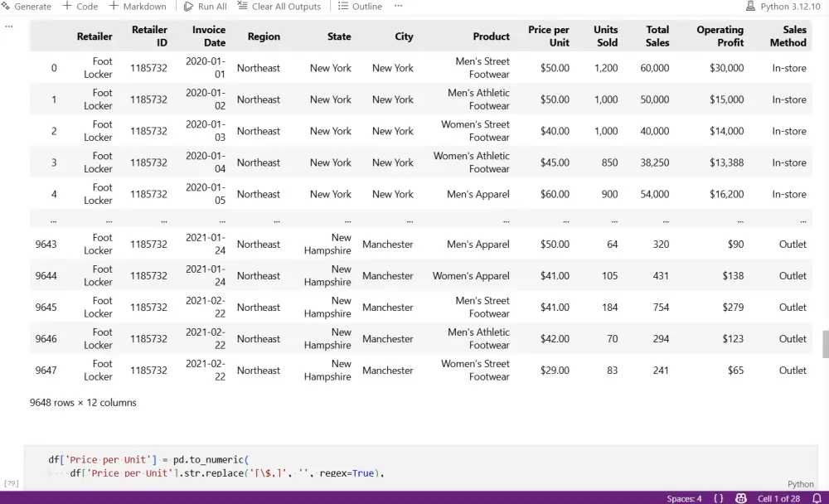Click the Cell 1 of 28 indicator
Screen dimensions: 829x504
(x=778, y=498)
